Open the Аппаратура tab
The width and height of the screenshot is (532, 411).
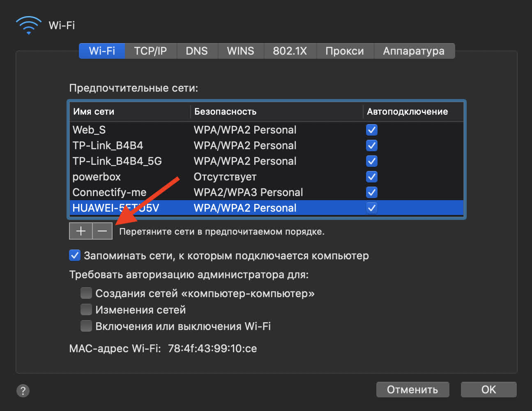click(414, 51)
